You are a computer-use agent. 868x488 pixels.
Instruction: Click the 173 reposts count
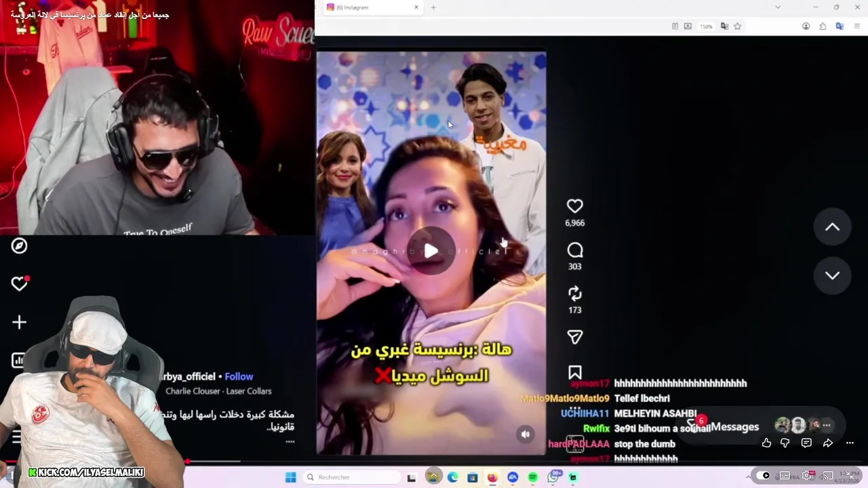[574, 310]
